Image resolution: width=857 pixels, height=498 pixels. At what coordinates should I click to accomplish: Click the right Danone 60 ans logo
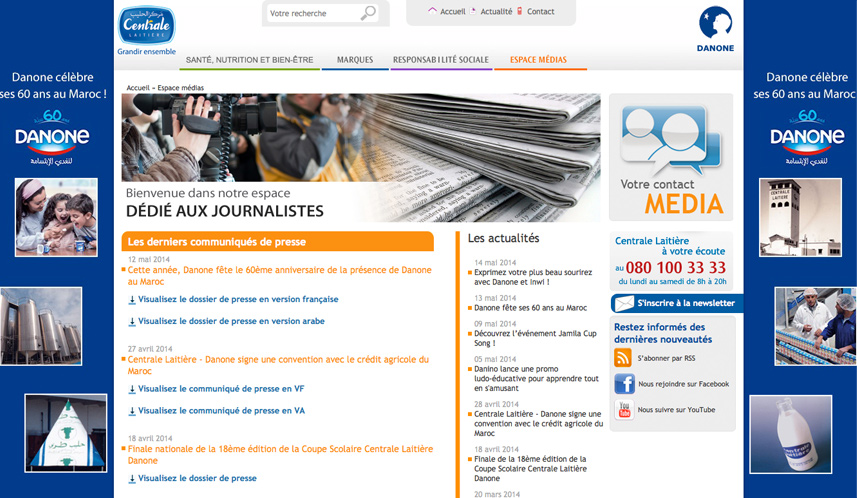pos(807,138)
